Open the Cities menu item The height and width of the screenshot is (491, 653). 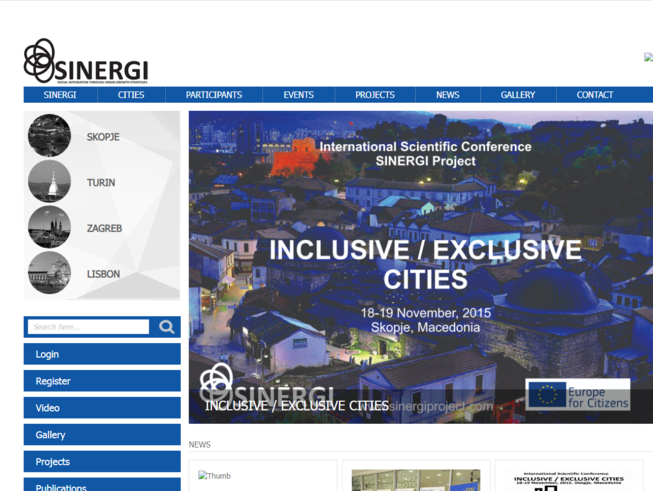pos(131,95)
